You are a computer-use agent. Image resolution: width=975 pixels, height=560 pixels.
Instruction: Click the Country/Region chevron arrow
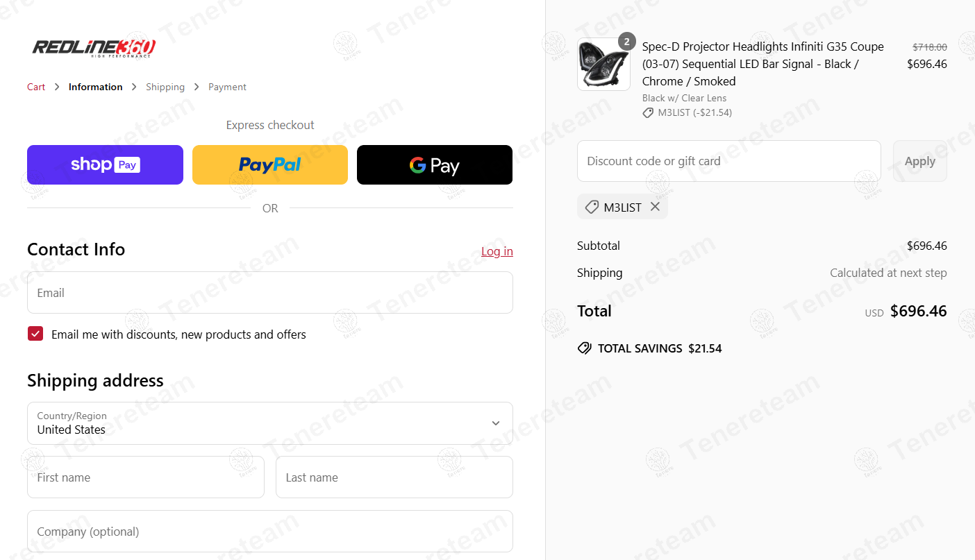496,423
